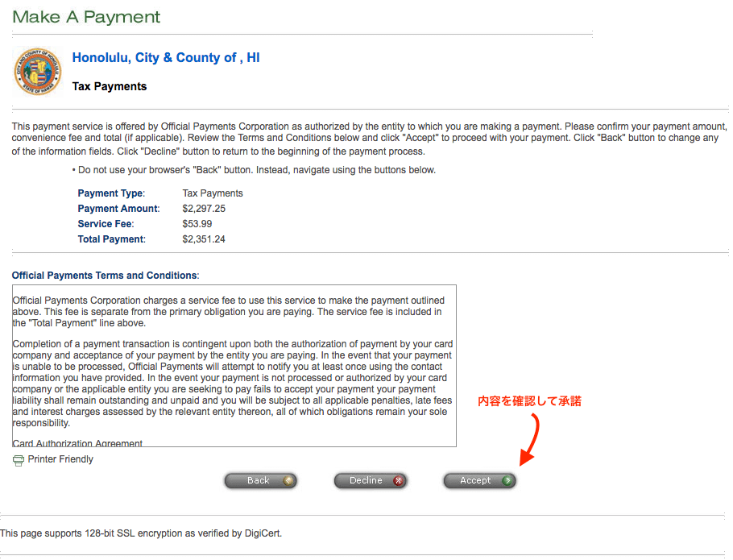
Task: Click the Official Payments Terms and Conditions heading
Action: pos(105,276)
